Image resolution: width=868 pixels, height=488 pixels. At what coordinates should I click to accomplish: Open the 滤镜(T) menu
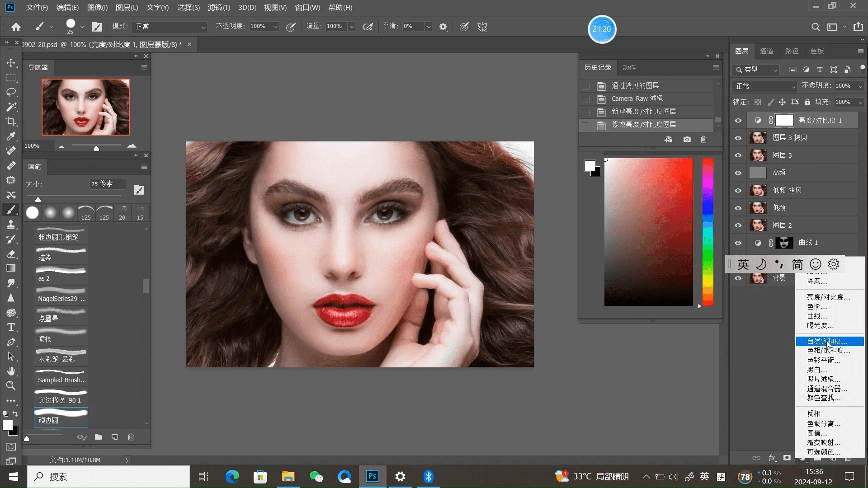coord(219,8)
